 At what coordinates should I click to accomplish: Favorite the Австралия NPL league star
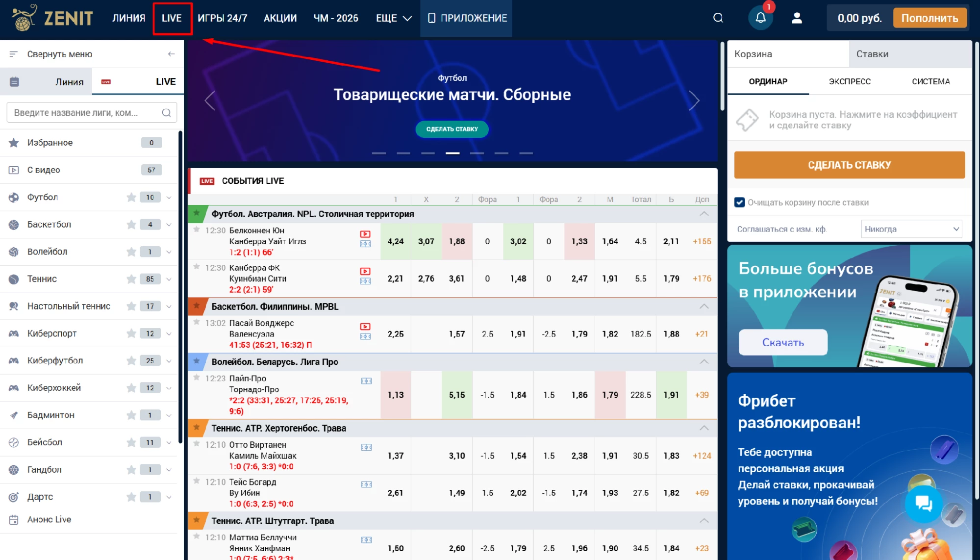197,213
